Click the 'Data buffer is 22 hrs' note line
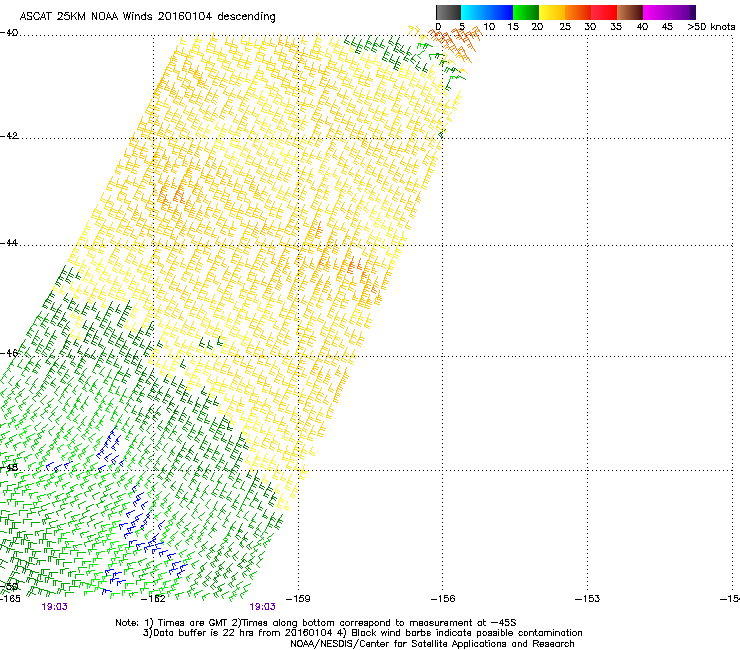Screen dimensions: 740x650 [x=362, y=633]
